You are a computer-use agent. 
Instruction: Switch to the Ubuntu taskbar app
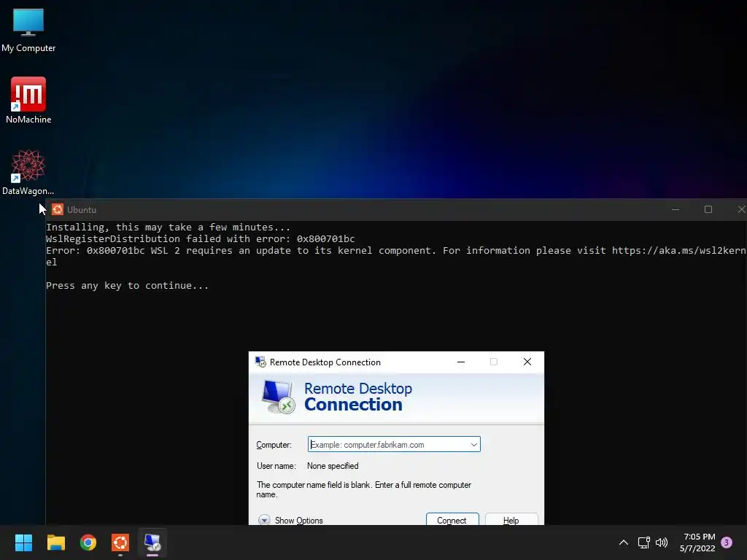point(120,542)
